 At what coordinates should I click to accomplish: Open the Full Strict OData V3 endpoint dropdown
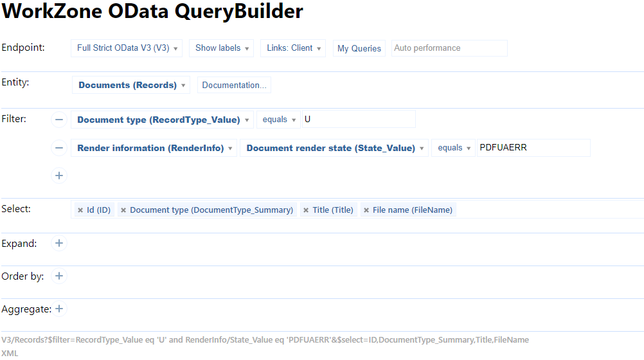(127, 48)
